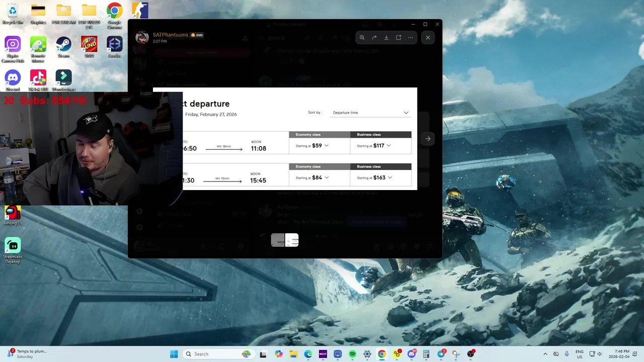Screen dimensions: 644x362
Task: Open Microsoft Edge from taskbar
Action: (308, 354)
